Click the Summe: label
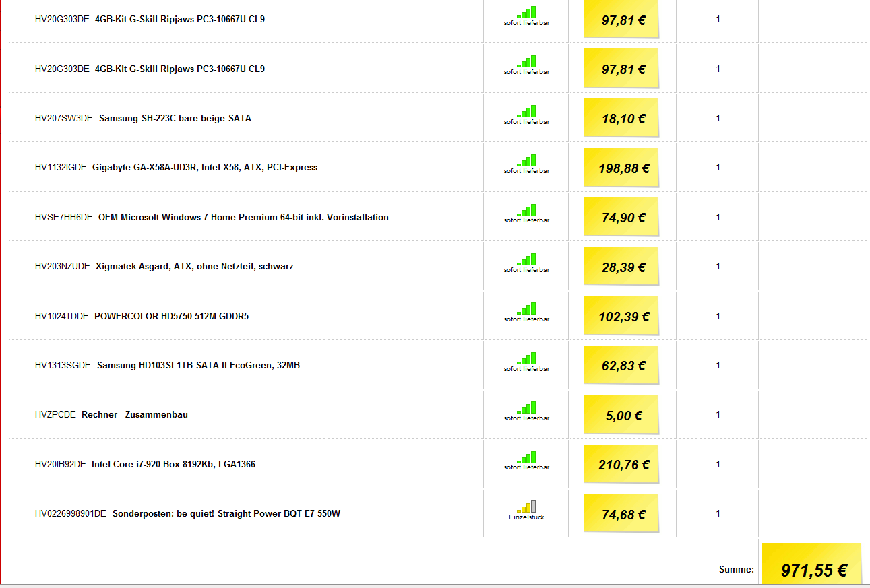 pos(737,569)
